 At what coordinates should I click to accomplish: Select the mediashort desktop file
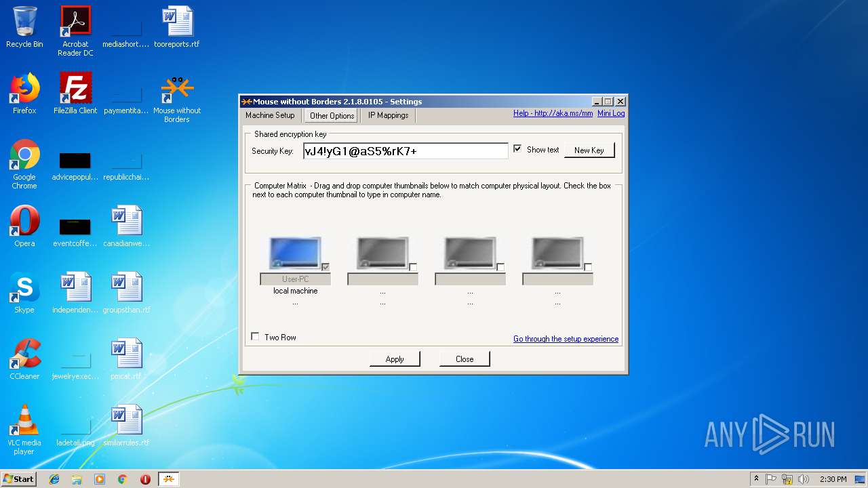[x=125, y=27]
